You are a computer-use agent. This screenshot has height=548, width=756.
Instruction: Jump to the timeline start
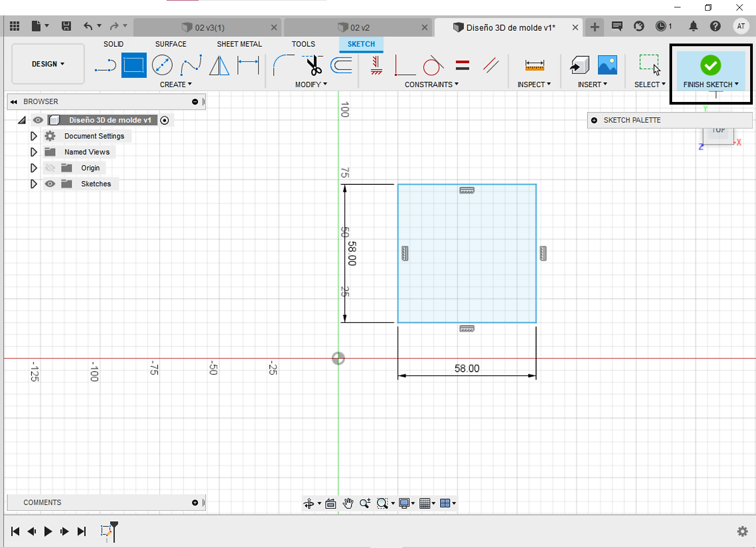tap(15, 531)
